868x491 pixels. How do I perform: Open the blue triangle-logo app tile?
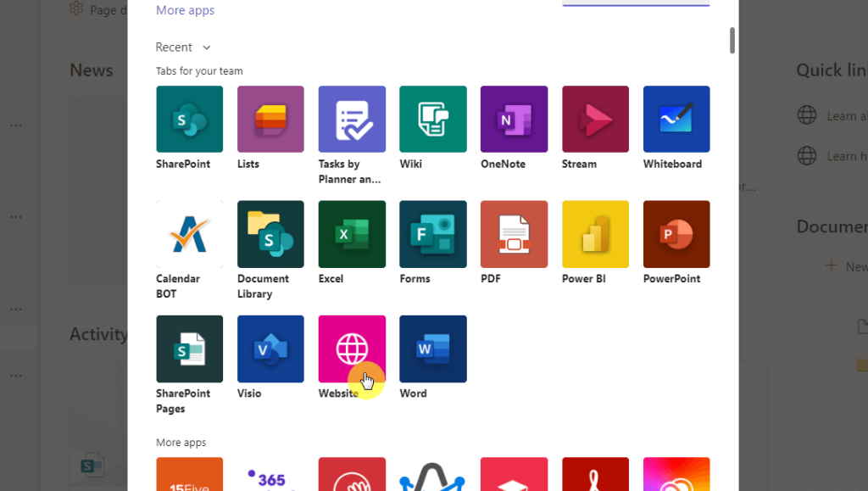point(433,474)
